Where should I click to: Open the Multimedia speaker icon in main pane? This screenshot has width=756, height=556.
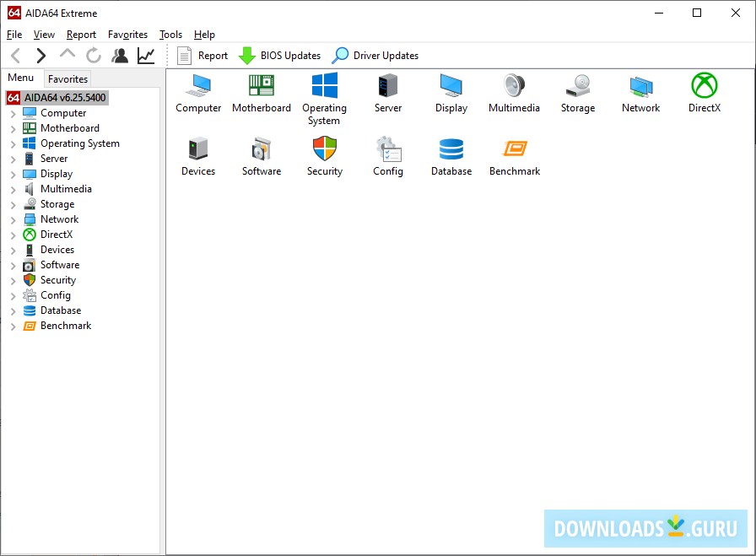(x=514, y=86)
